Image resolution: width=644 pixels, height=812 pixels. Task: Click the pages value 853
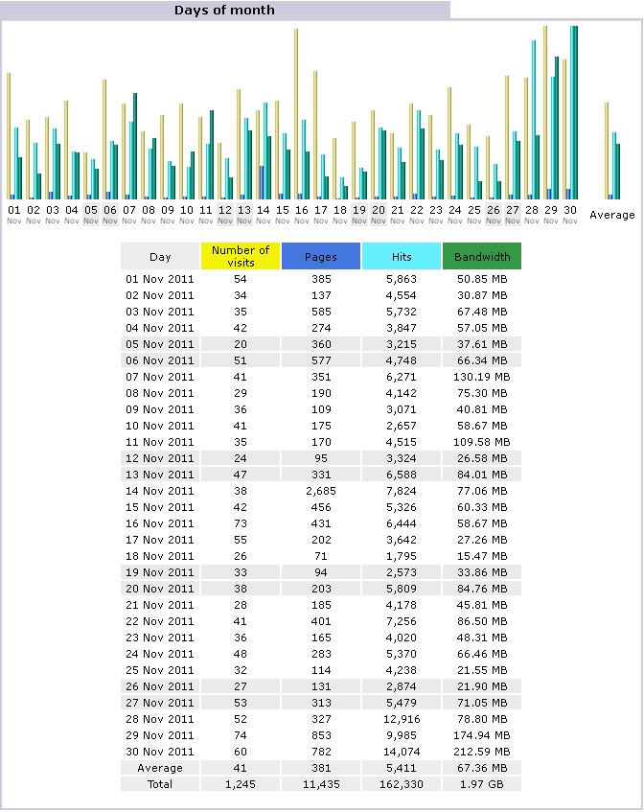(321, 735)
